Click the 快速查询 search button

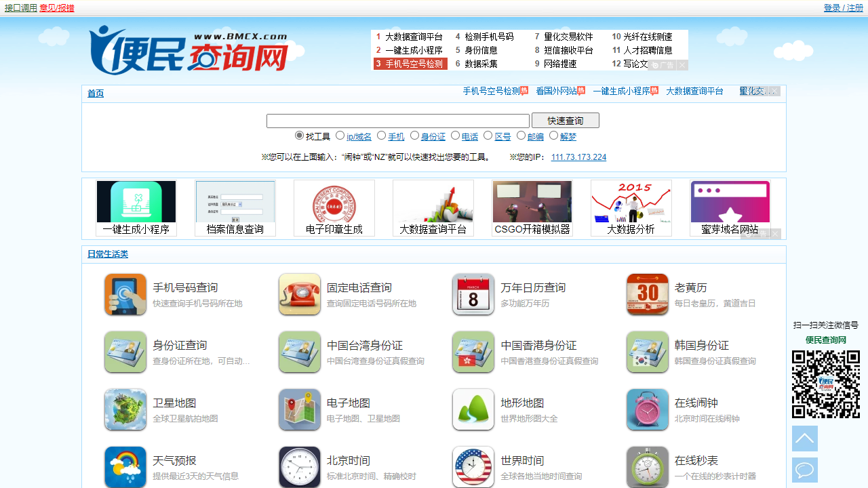566,121
